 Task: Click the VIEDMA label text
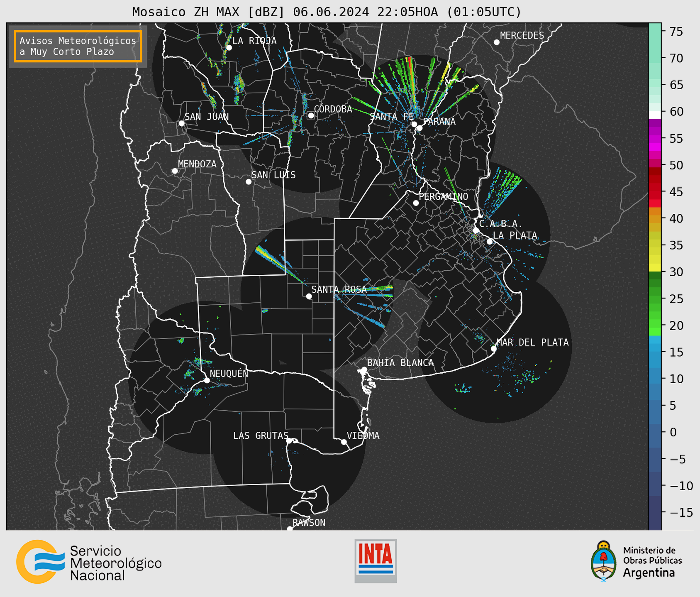click(x=363, y=436)
